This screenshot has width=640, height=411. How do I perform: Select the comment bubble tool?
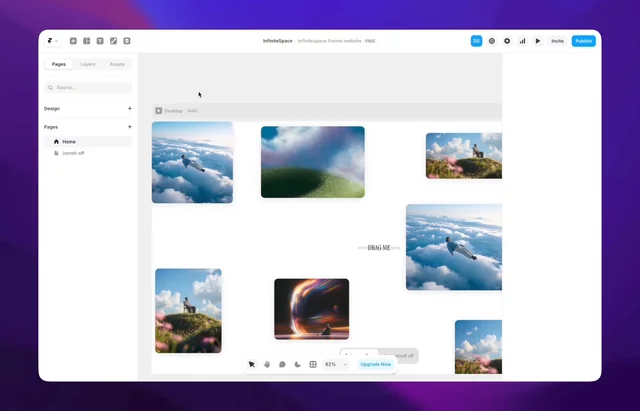click(x=282, y=364)
